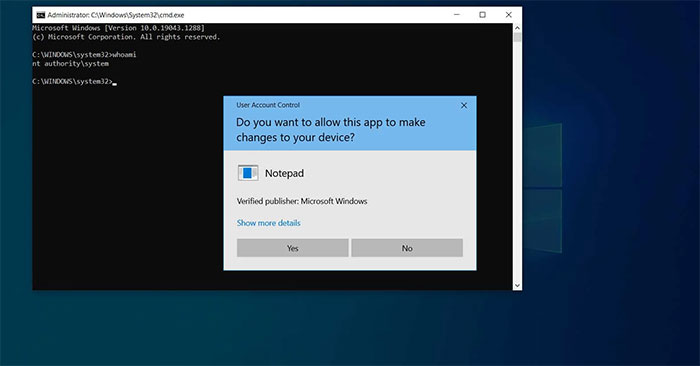700x366 pixels.
Task: Open the Show more details link
Action: click(268, 223)
